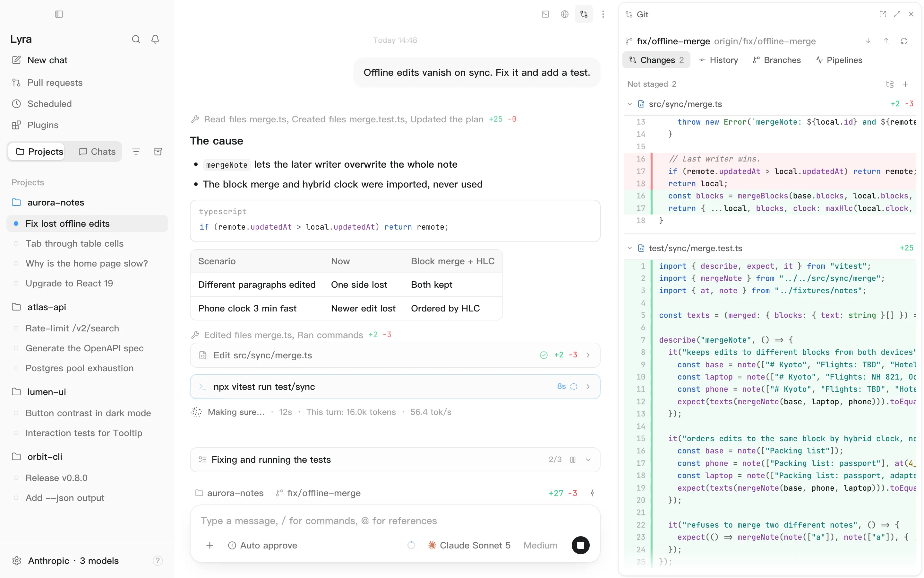924x578 pixels.
Task: Open fix/offline-merge branch selector under chat
Action: (x=318, y=493)
